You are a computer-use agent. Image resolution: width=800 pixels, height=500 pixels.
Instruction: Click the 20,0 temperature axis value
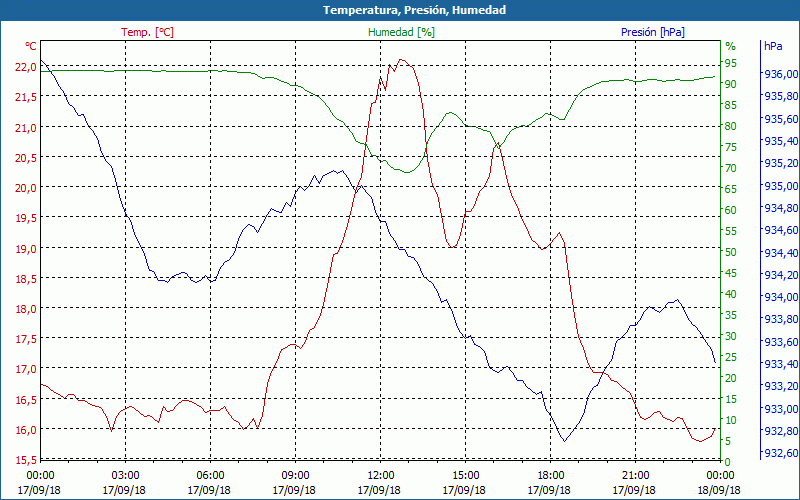point(26,188)
